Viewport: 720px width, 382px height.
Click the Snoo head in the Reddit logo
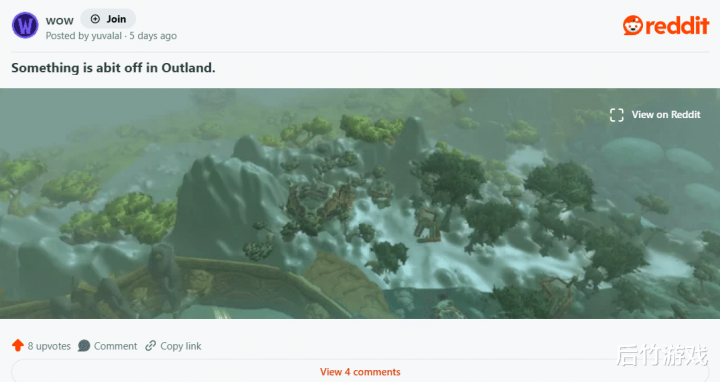point(633,25)
